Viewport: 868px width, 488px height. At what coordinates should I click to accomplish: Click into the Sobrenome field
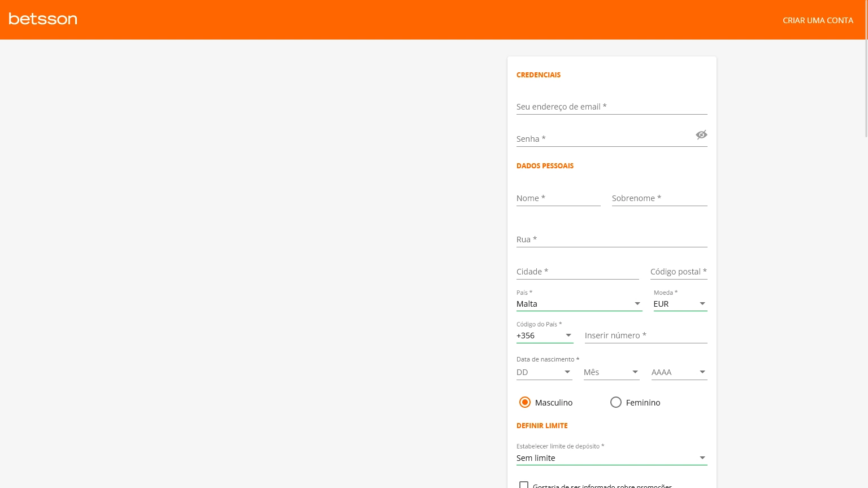click(659, 198)
